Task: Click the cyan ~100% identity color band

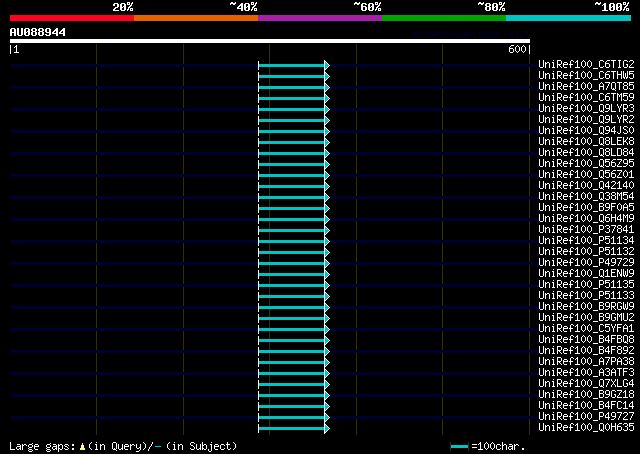Action: pos(569,18)
